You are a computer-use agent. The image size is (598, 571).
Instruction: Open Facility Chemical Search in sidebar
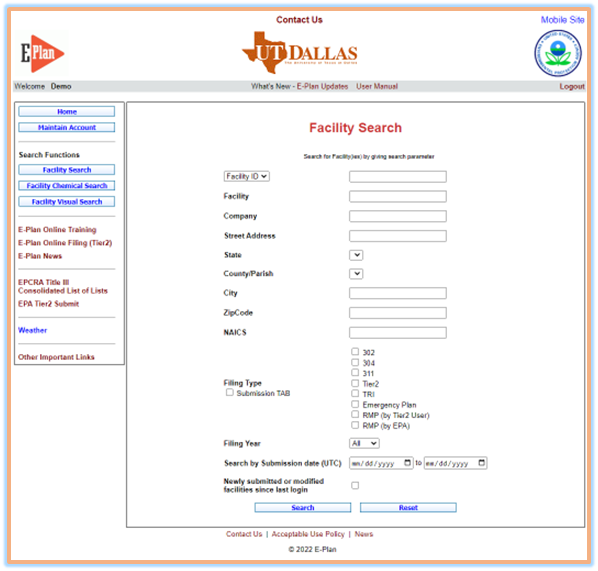point(67,185)
